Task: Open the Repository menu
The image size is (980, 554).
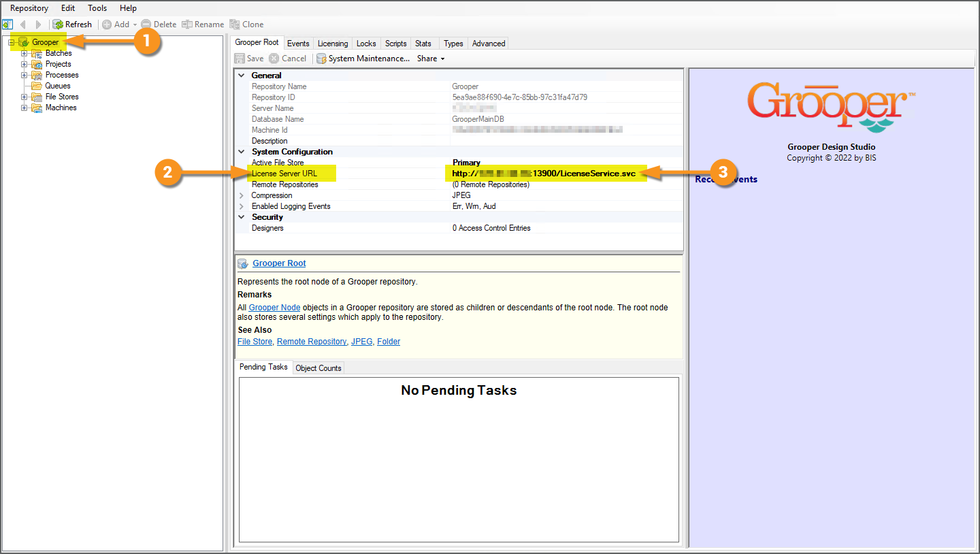Action: click(x=29, y=8)
